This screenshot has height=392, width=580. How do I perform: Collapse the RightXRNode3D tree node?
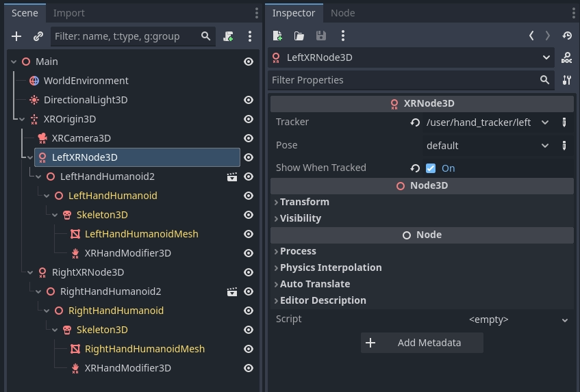click(x=30, y=272)
